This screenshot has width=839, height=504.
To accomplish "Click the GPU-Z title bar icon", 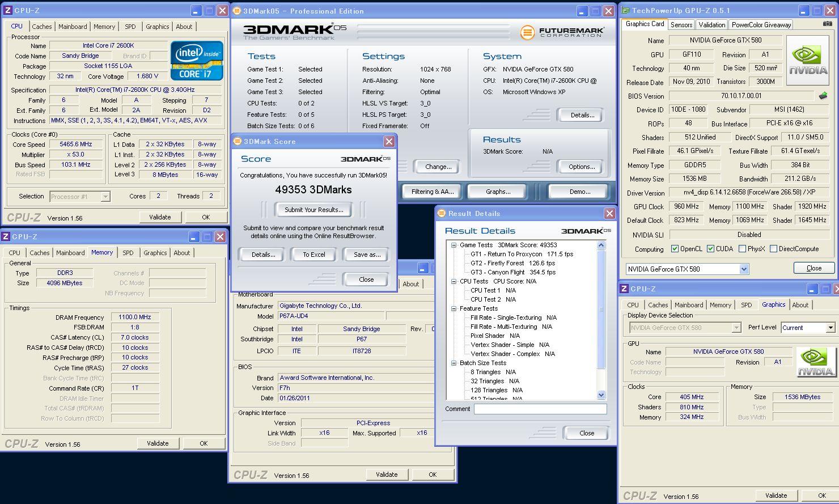I will point(625,10).
